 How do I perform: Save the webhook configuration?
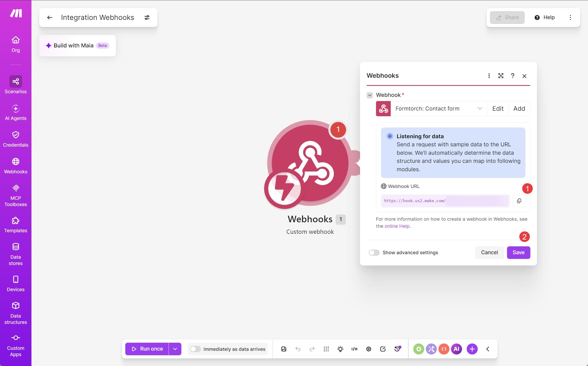(518, 252)
